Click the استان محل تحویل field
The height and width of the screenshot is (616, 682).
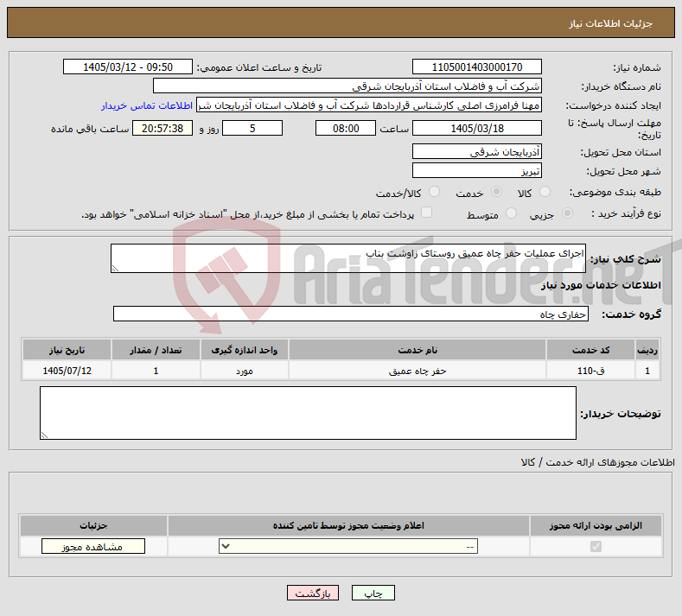(476, 152)
